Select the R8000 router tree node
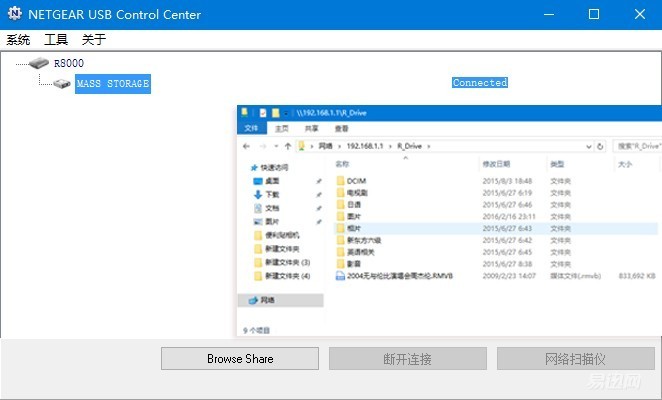This screenshot has width=662, height=400. [69, 63]
